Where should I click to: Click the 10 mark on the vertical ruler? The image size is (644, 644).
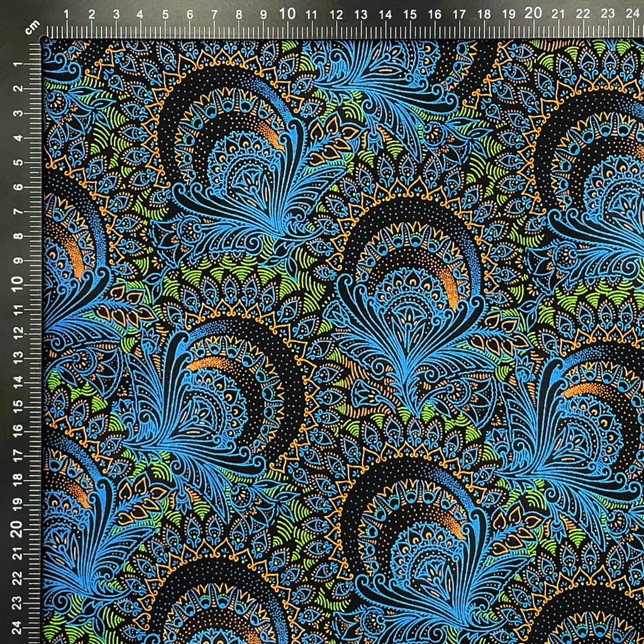pos(17,284)
